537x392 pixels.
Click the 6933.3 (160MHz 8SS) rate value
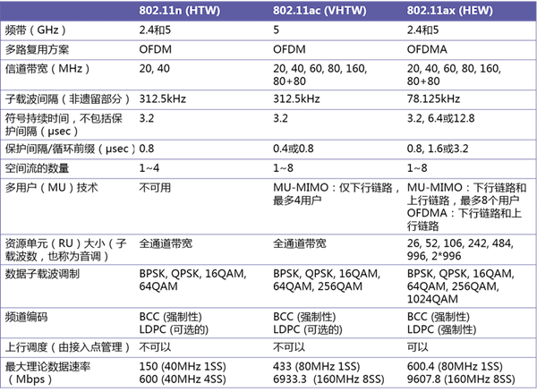[328, 379]
